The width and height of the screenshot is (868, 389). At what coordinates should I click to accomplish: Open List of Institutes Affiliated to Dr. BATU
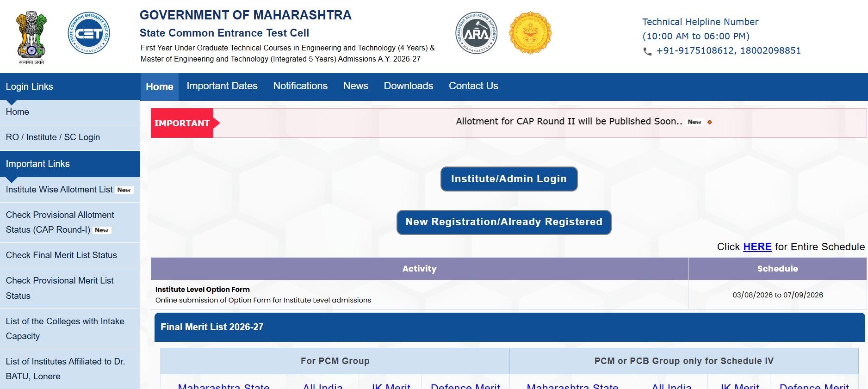pyautogui.click(x=70, y=369)
